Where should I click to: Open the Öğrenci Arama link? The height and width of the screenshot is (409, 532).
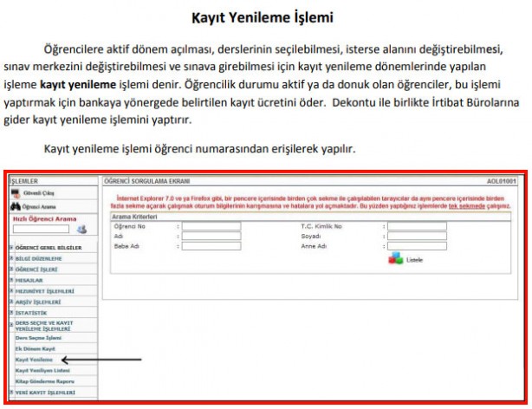pos(39,207)
